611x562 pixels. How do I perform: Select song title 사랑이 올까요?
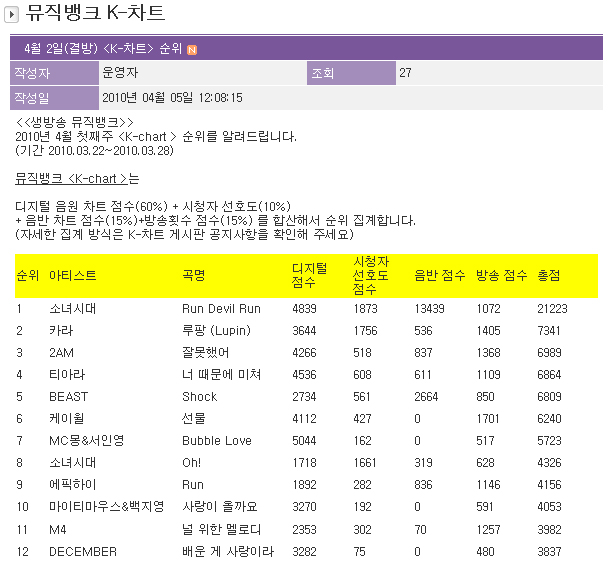click(x=220, y=506)
